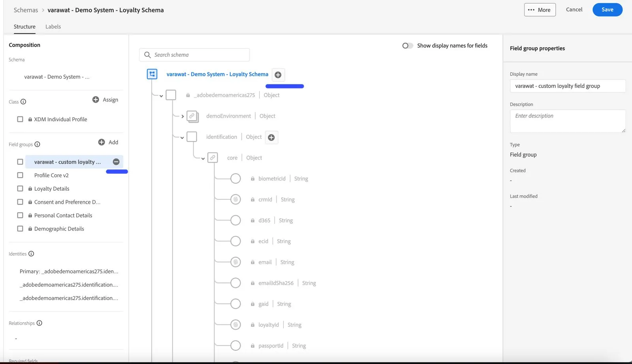Screen dimensions: 632x364
Task: Click Relationships info icon
Action: click(39, 323)
